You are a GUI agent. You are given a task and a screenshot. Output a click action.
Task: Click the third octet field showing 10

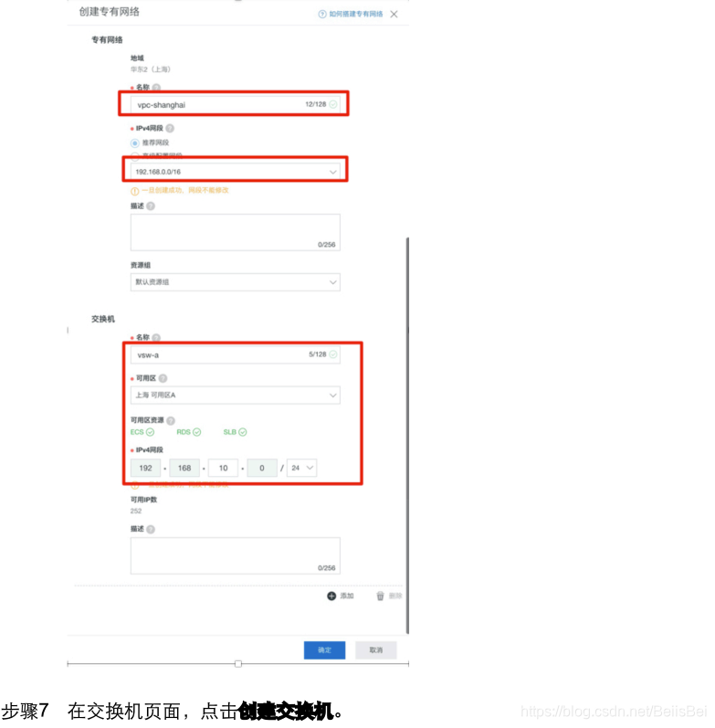pos(224,468)
